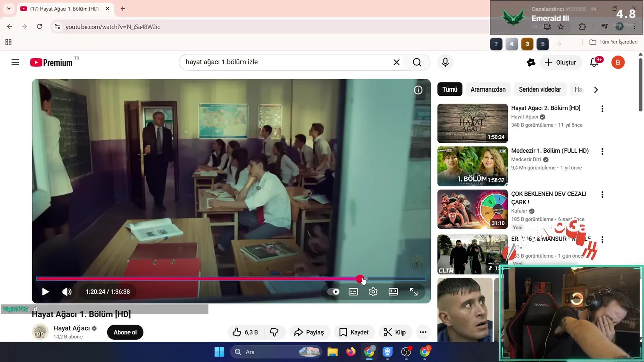The height and width of the screenshot is (362, 644).
Task: Open ÇOK BEKLENEN DEV CEZALI ÇARK thumbnail
Action: [x=472, y=209]
